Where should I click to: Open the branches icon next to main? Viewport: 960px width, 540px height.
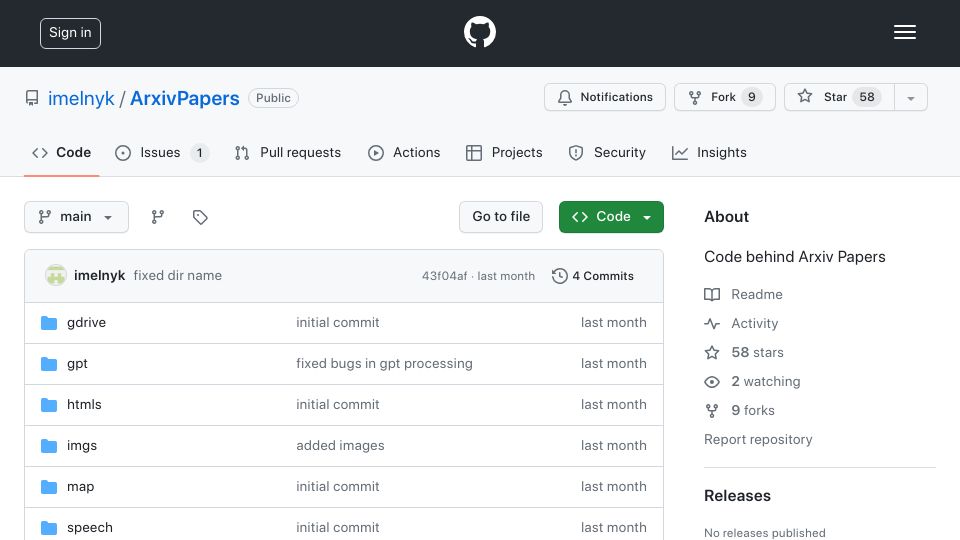pyautogui.click(x=158, y=217)
